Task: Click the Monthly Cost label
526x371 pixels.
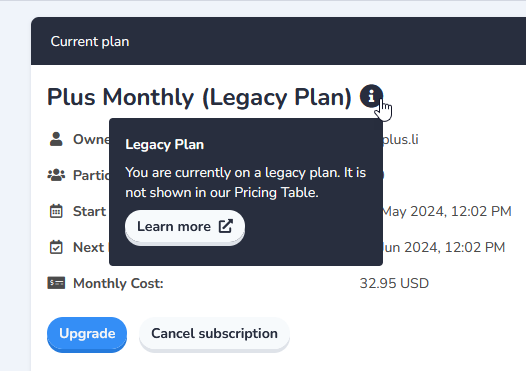Action: click(x=118, y=283)
